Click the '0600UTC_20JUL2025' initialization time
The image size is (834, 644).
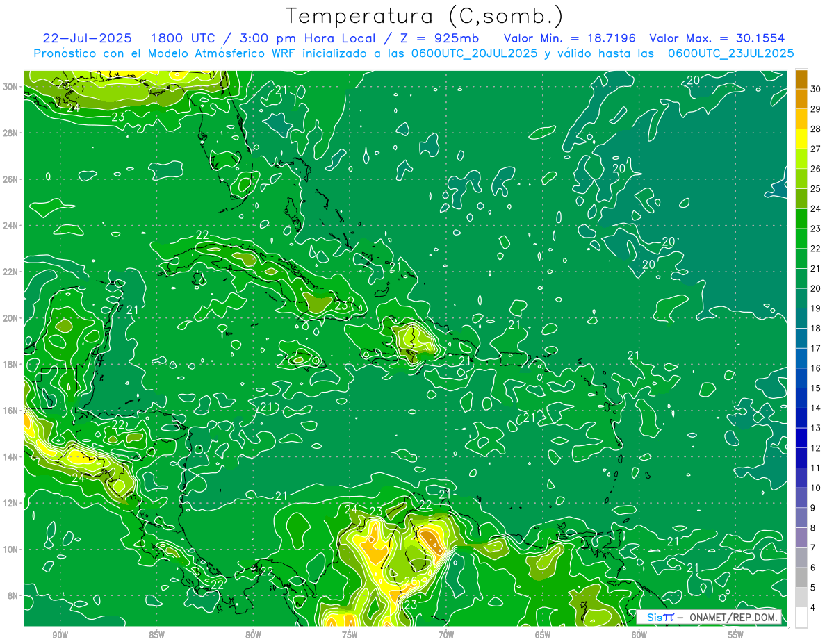(x=474, y=53)
